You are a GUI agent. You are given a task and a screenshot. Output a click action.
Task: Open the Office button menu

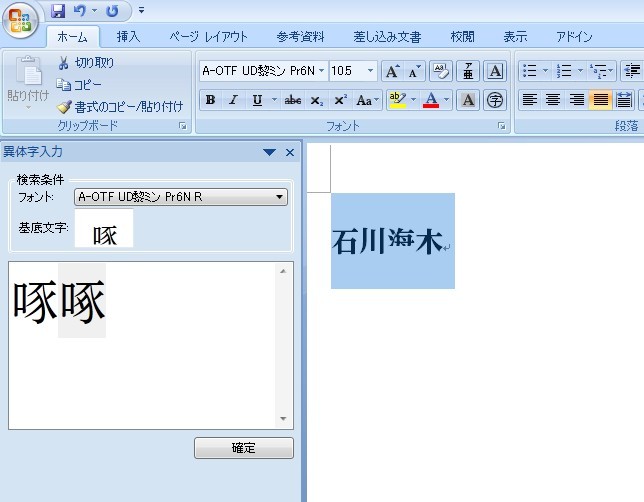coord(20,20)
